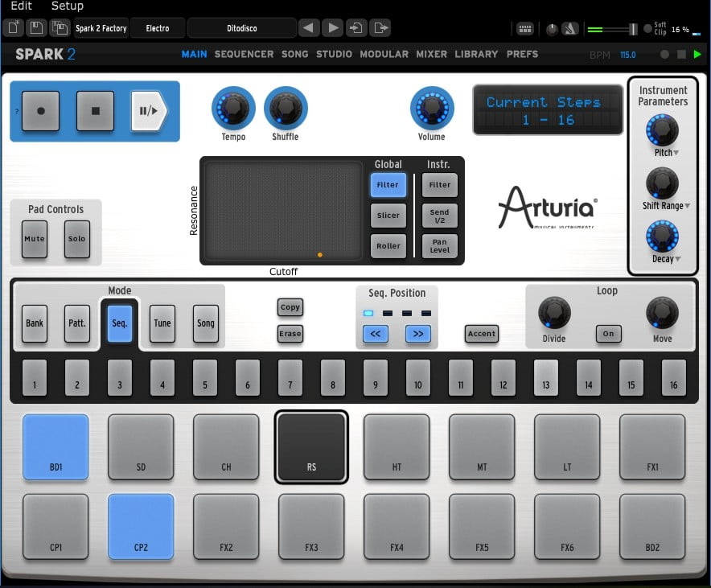Screen dimensions: 711x588
Task: Click sequence position forward arrows button
Action: click(418, 334)
